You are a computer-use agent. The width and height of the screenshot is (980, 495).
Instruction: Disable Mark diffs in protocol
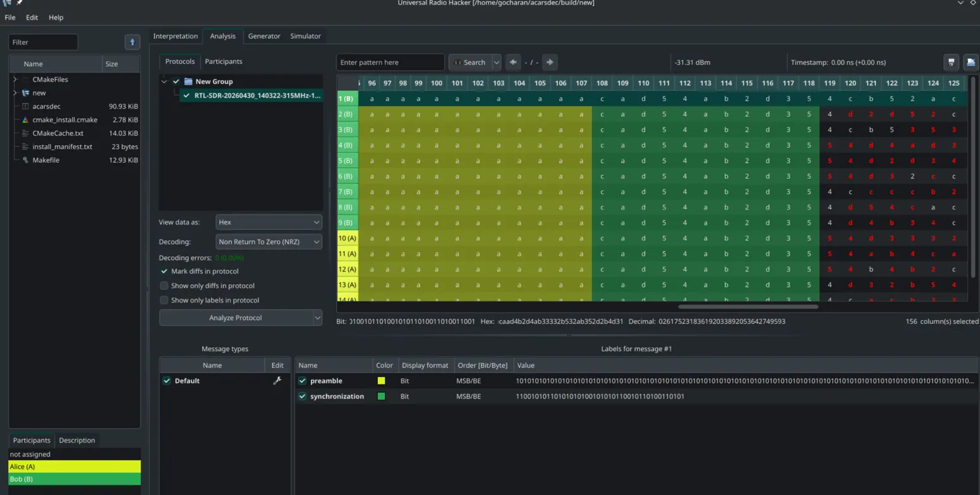coord(164,271)
